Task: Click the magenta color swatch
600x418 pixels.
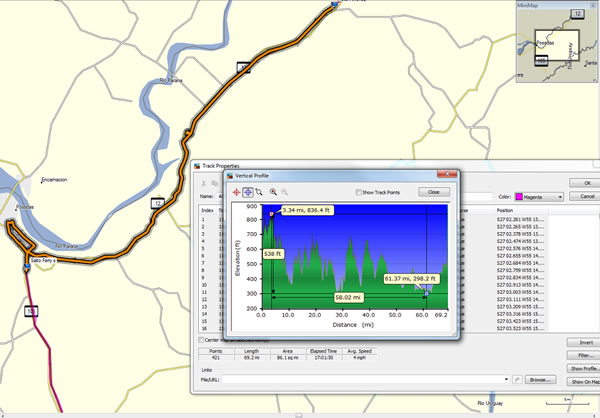Action: click(x=519, y=197)
